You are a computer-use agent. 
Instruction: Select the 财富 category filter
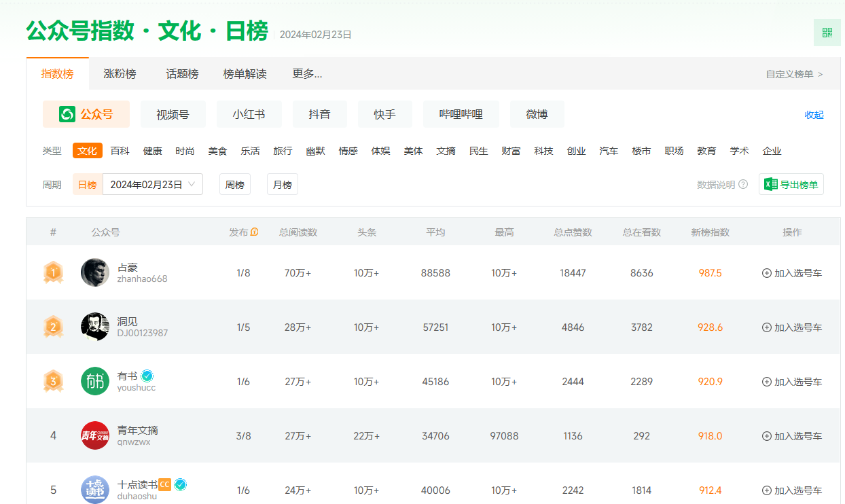click(511, 151)
